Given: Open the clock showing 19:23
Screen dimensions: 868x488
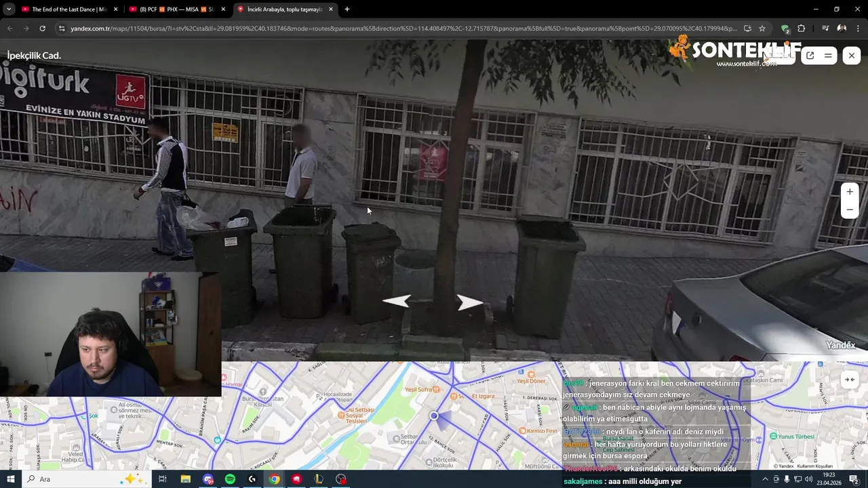Looking at the screenshot, I should point(829,479).
